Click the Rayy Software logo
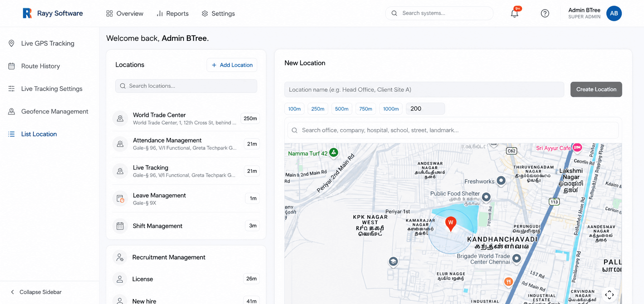This screenshot has height=304, width=644. [x=53, y=13]
